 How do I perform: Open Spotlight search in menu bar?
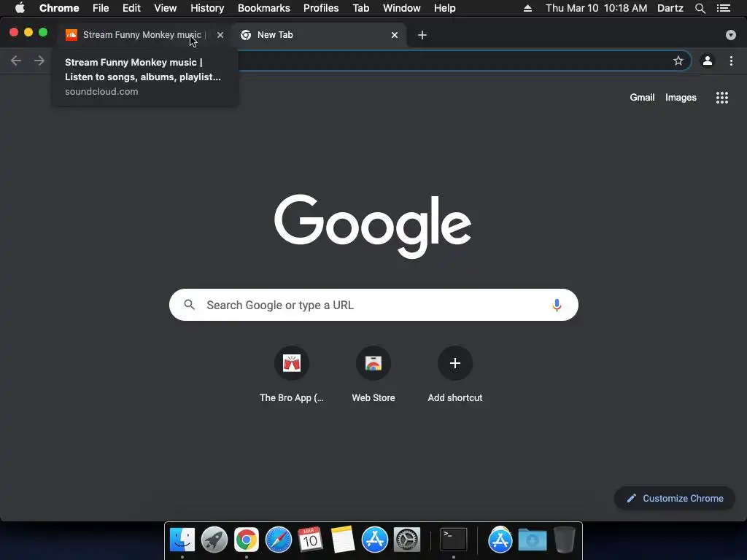(x=700, y=8)
